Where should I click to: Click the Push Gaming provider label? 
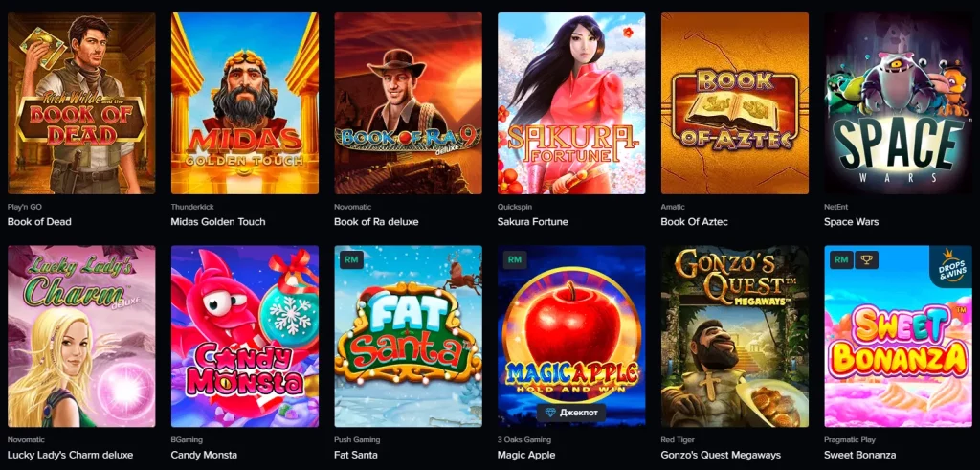coord(357,440)
